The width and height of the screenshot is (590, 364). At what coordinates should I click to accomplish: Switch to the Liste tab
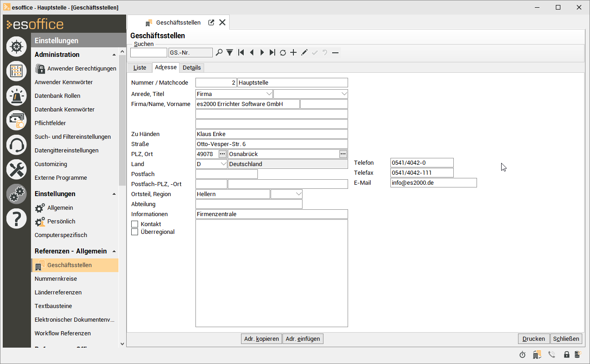pos(140,68)
